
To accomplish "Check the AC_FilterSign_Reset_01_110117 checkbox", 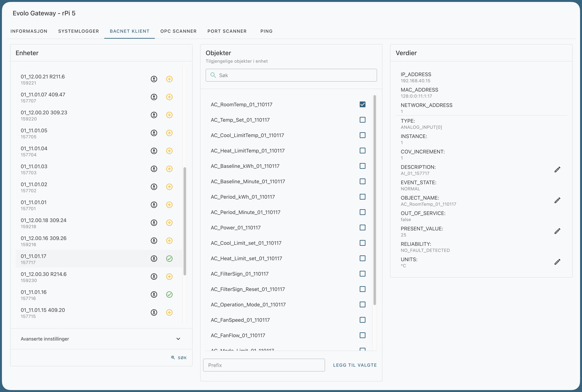I will click(362, 289).
